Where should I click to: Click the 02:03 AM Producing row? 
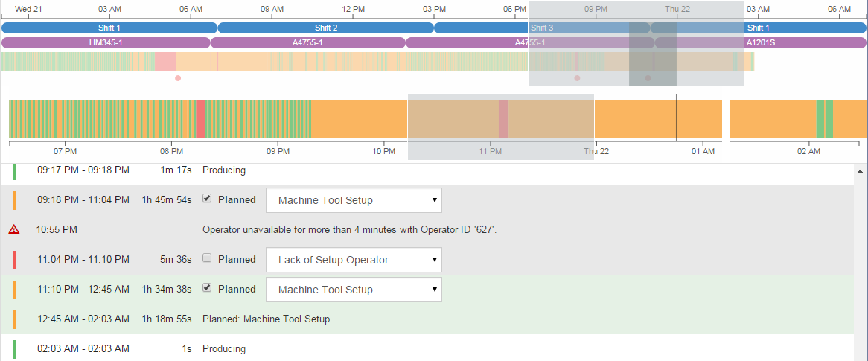pyautogui.click(x=223, y=348)
